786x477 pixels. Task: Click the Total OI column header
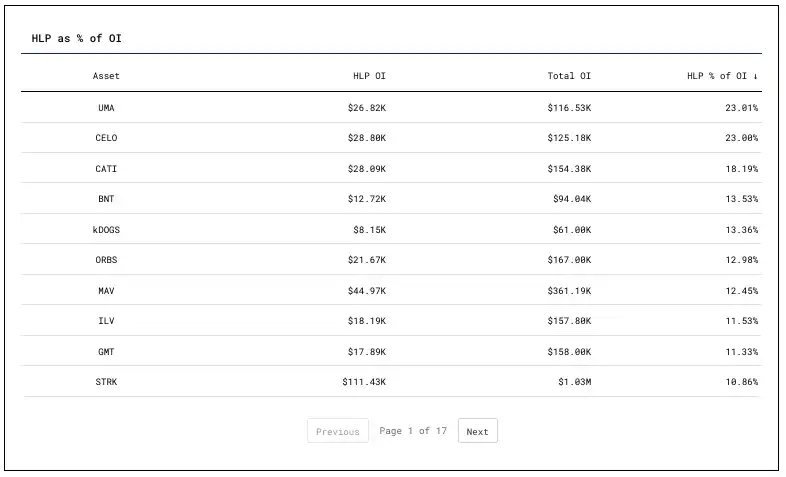[568, 76]
